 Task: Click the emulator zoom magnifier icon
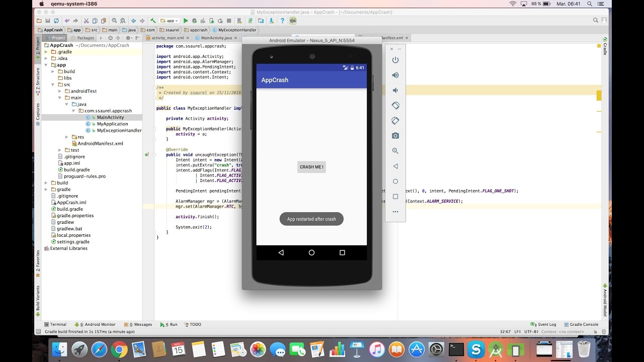point(395,151)
